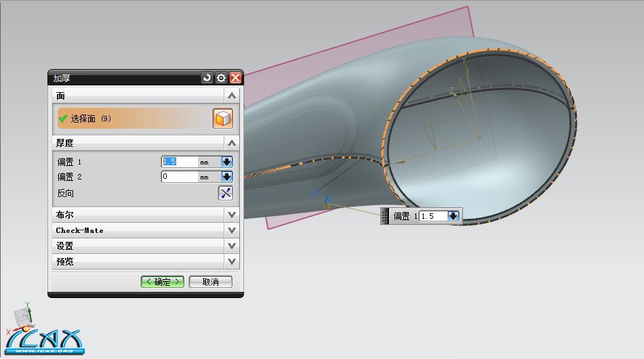Collapse the 面 section
Image resolution: width=644 pixels, height=359 pixels.
(x=232, y=96)
